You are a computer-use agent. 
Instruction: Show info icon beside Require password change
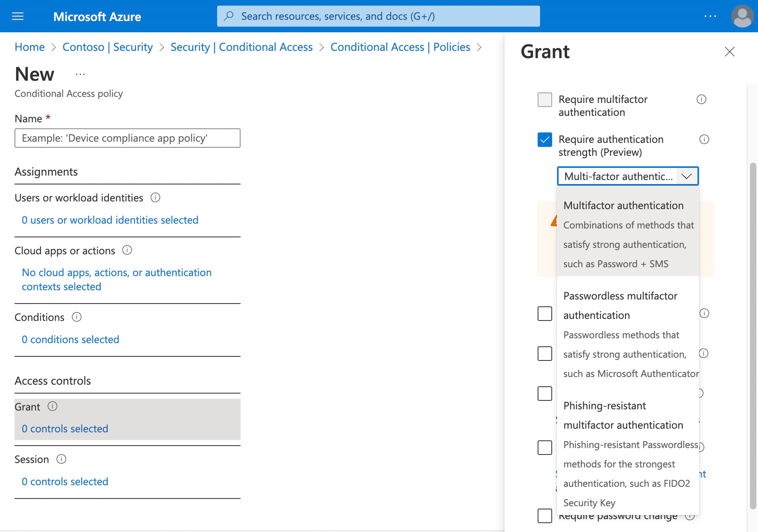click(x=690, y=516)
